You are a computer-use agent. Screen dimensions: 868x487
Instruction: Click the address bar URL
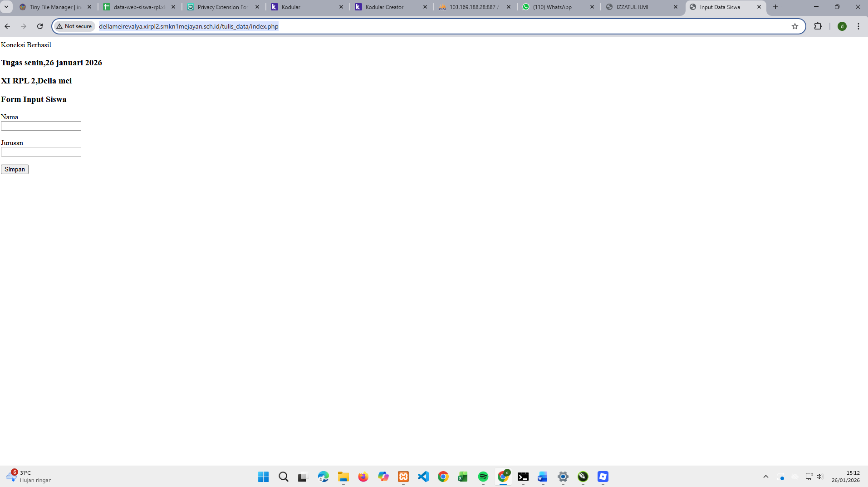188,26
